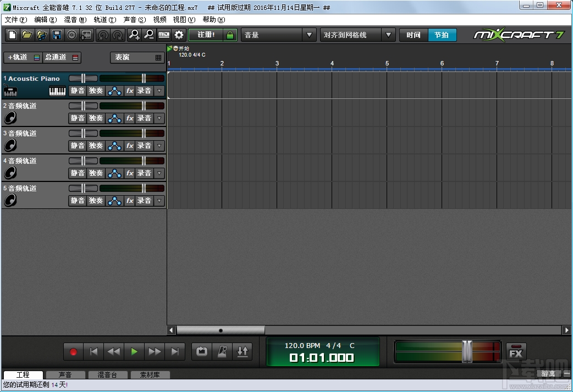Viewport: 573px width, 392px height.
Task: Click the undo arrow icon in toolbar
Action: [x=102, y=34]
